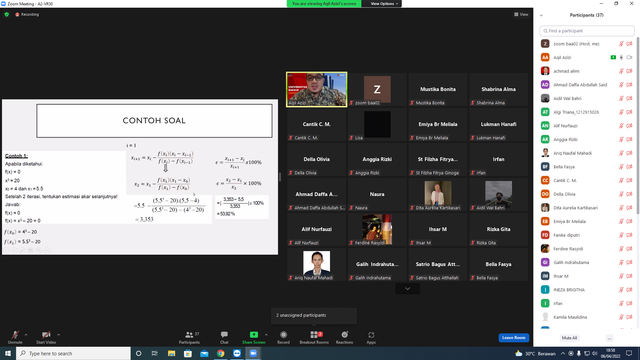The image size is (640, 360).
Task: Select Aidil Wal Bahri video tile
Action: (498, 194)
